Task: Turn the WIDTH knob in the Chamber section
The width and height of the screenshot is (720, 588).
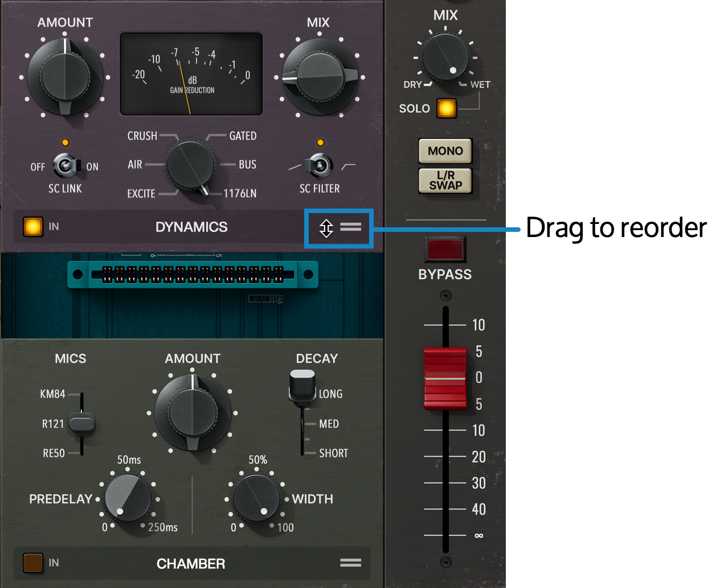Action: [x=255, y=498]
